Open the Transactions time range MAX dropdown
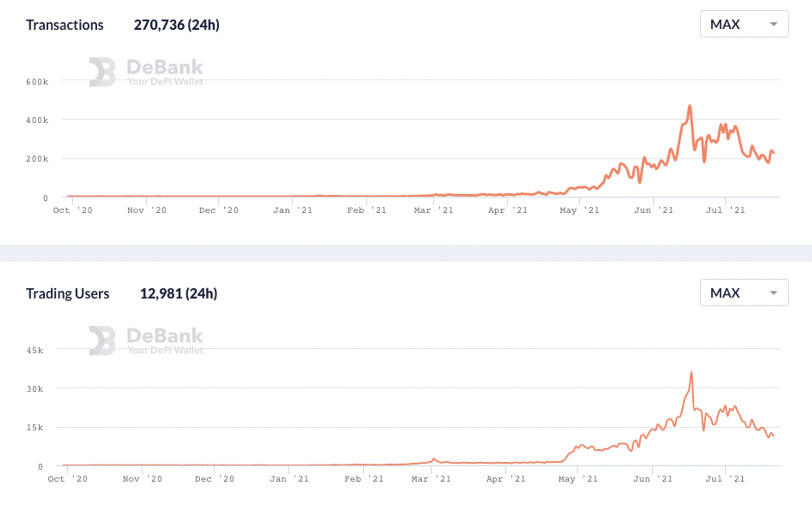 point(744,24)
